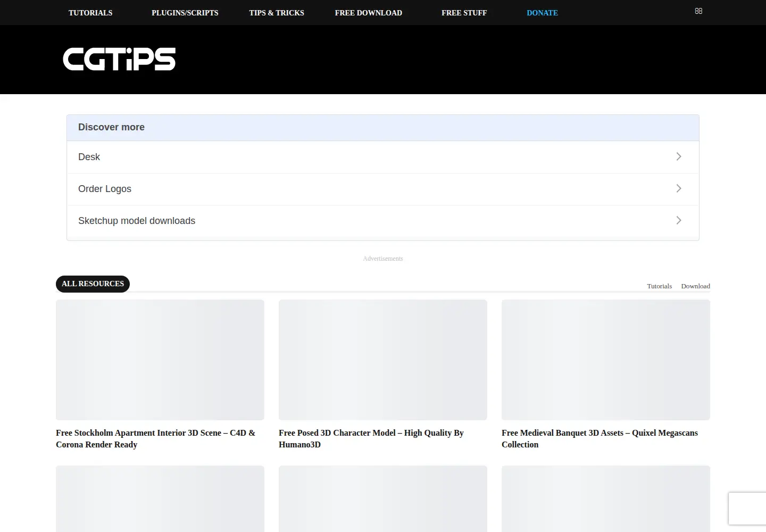
Task: Open 'Free Posed 3D Character Model' title link
Action: [371, 439]
